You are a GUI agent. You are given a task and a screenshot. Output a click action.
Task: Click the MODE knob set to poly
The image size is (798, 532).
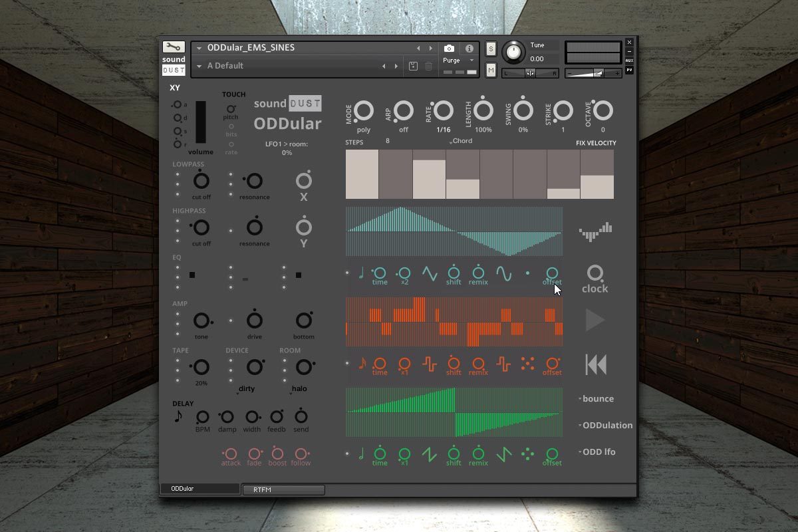point(364,111)
